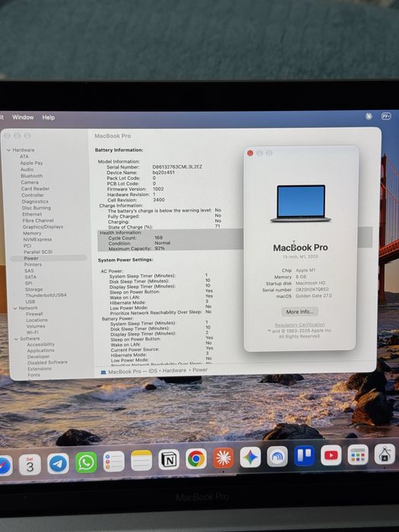Close the About This Mac window
This screenshot has height=532, width=399.
click(250, 153)
